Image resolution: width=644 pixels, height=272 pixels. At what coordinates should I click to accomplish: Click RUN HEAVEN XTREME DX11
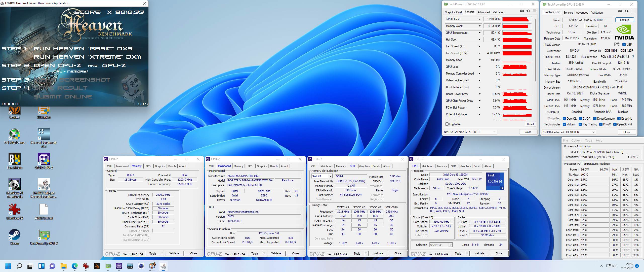(x=87, y=57)
